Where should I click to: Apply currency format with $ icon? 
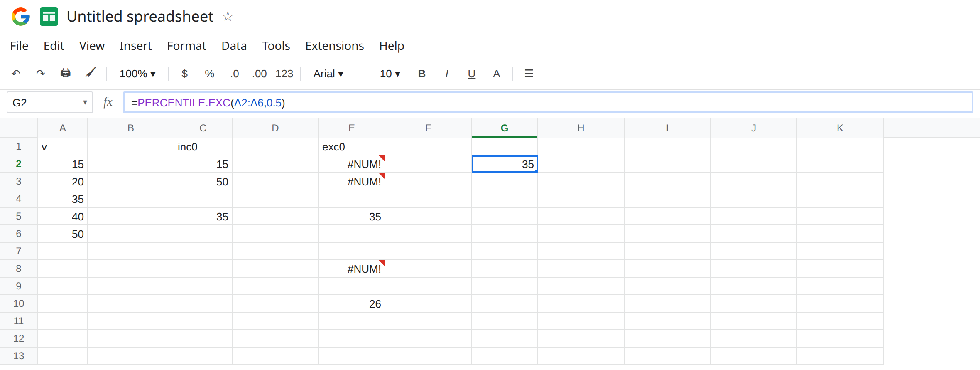click(185, 74)
